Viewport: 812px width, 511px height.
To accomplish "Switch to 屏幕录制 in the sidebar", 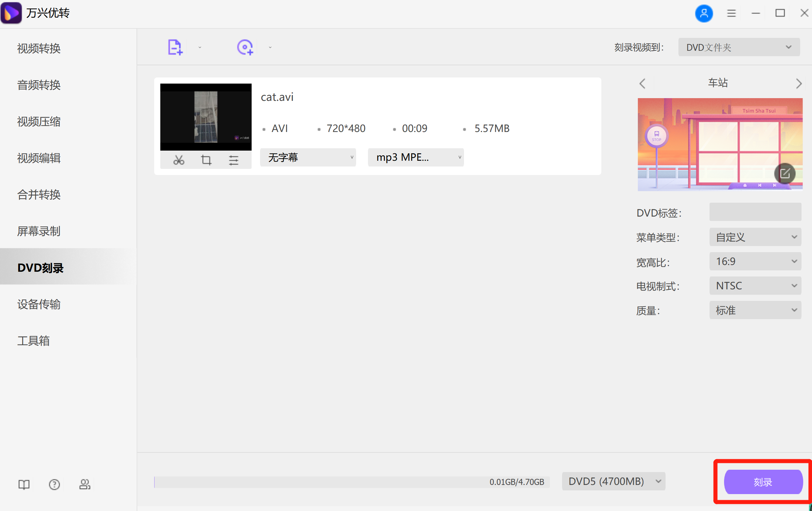I will pos(39,231).
